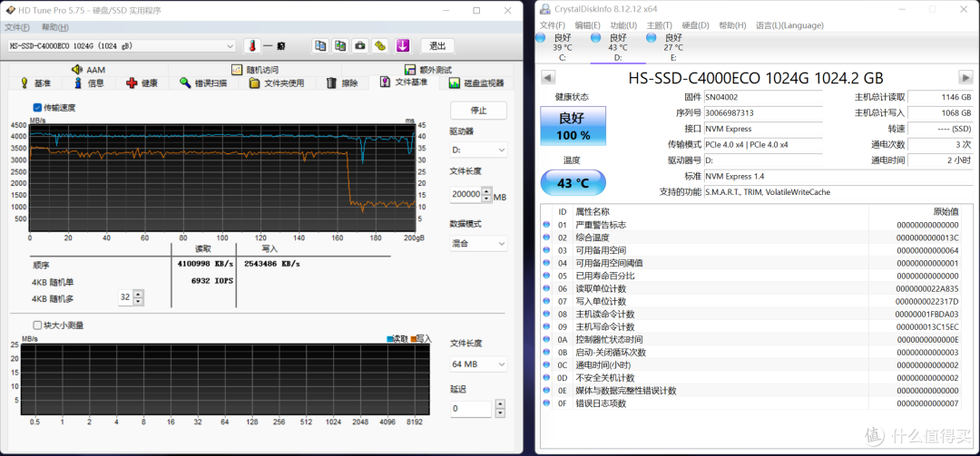Screen dimensions: 980x456
Task: Click the blue 读取 legend swatch
Action: tap(390, 338)
